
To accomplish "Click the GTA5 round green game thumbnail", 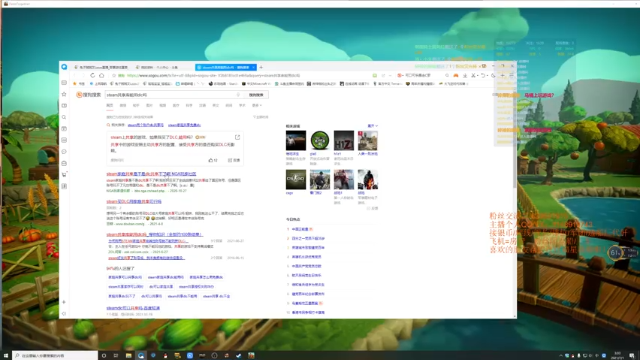I will 320,140.
